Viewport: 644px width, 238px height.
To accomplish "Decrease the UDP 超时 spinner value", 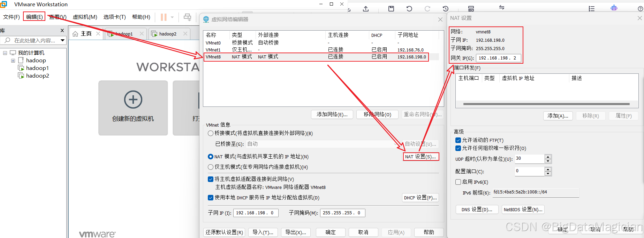I will (548, 161).
